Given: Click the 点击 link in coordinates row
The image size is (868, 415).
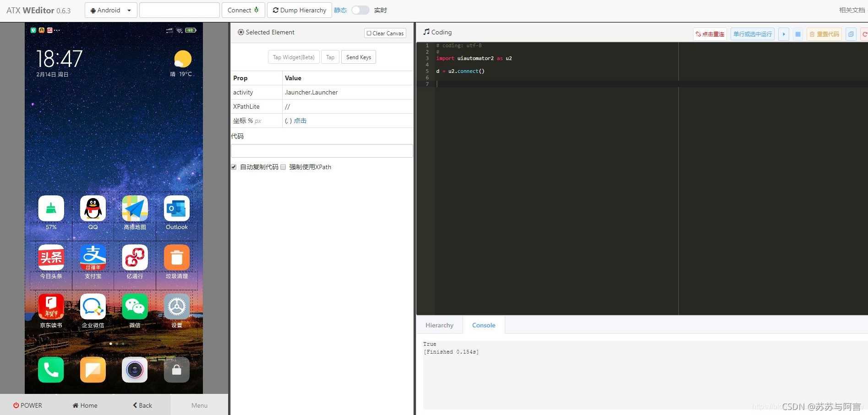Looking at the screenshot, I should 300,121.
